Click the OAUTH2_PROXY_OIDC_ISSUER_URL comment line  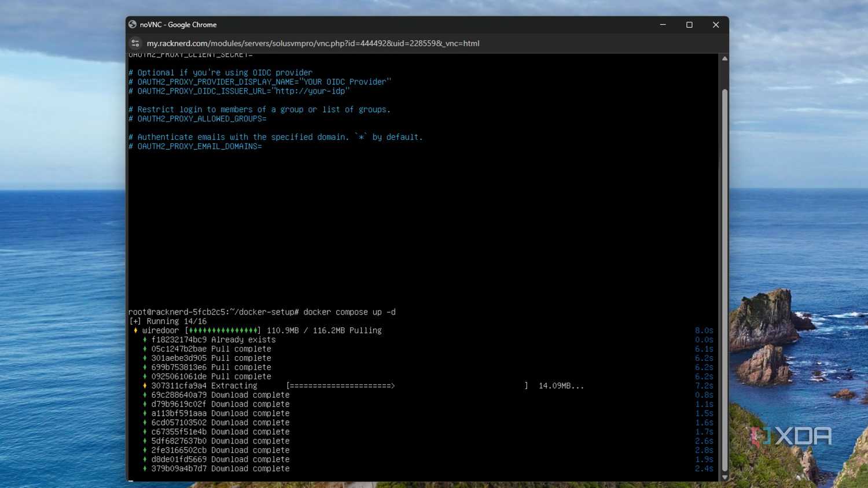click(x=239, y=91)
